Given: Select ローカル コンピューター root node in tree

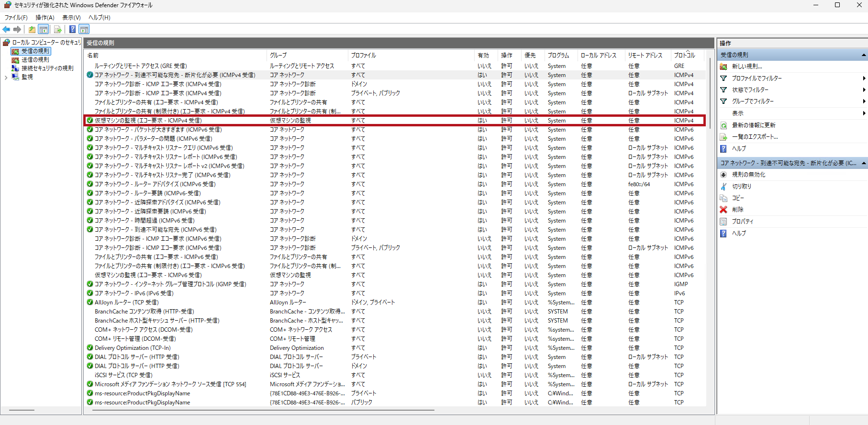Looking at the screenshot, I should coord(46,43).
